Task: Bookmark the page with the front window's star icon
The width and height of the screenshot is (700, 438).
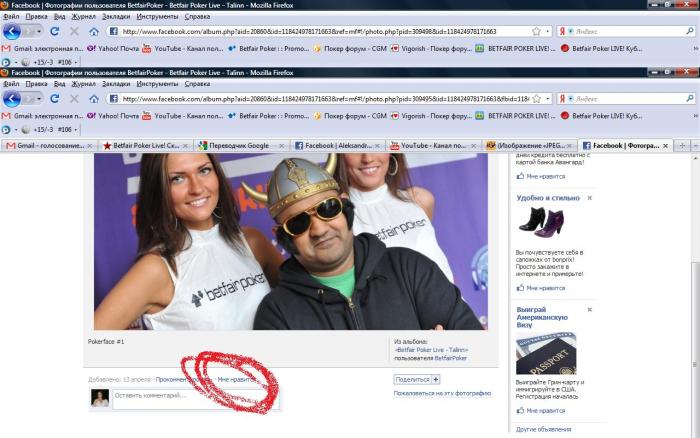Action: pyautogui.click(x=537, y=99)
